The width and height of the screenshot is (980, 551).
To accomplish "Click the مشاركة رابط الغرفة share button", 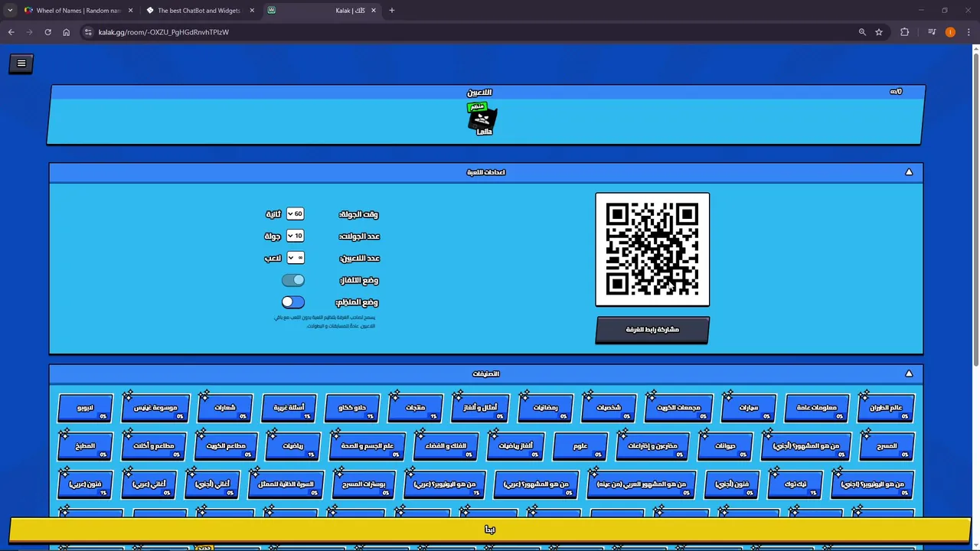I will (652, 330).
